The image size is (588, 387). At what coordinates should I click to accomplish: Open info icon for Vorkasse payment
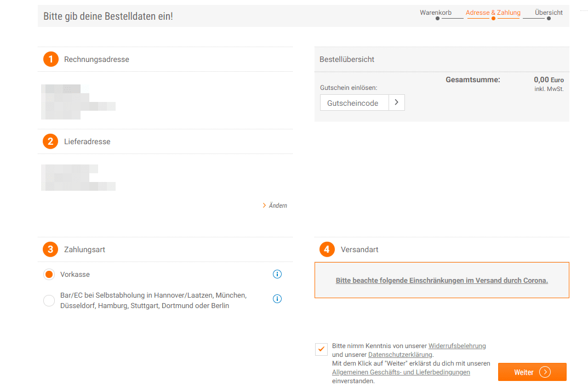pos(277,274)
